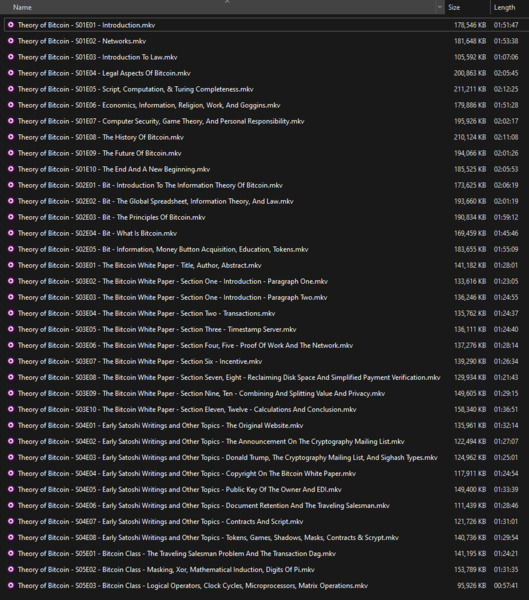The width and height of the screenshot is (529, 600).
Task: Click the icon next to S01E05 Script, Computation
Action: [x=11, y=89]
